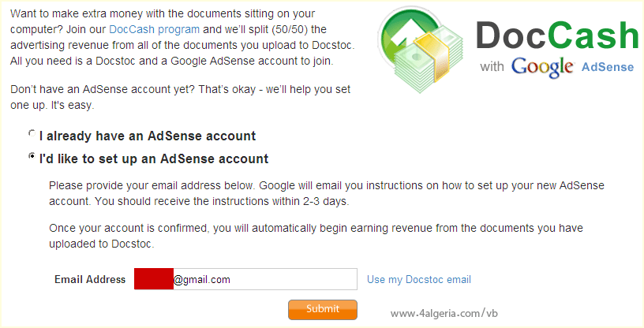
Task: Select the 'I'd like to set up' radio button
Action: 32,158
